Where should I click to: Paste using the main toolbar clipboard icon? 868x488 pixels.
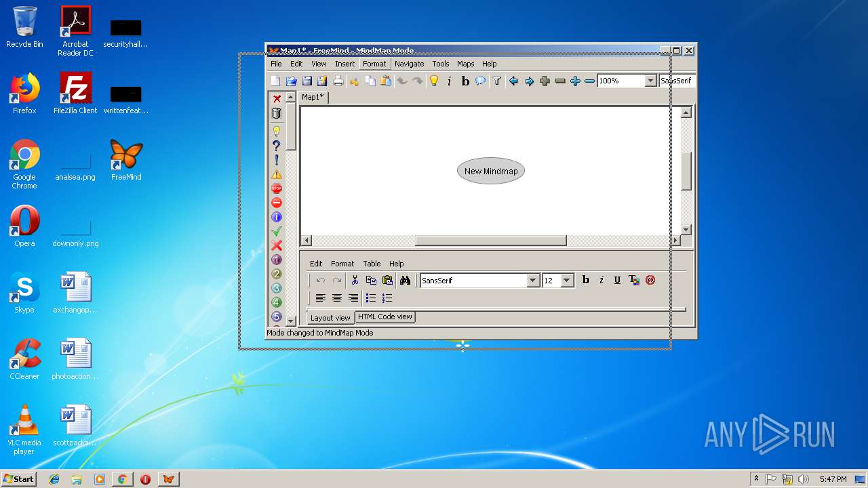(386, 81)
